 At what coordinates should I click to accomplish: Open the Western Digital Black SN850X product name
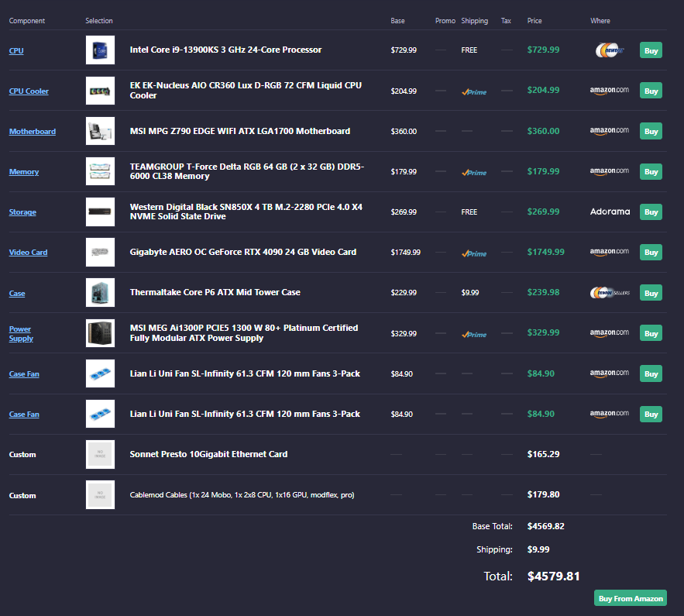[246, 212]
